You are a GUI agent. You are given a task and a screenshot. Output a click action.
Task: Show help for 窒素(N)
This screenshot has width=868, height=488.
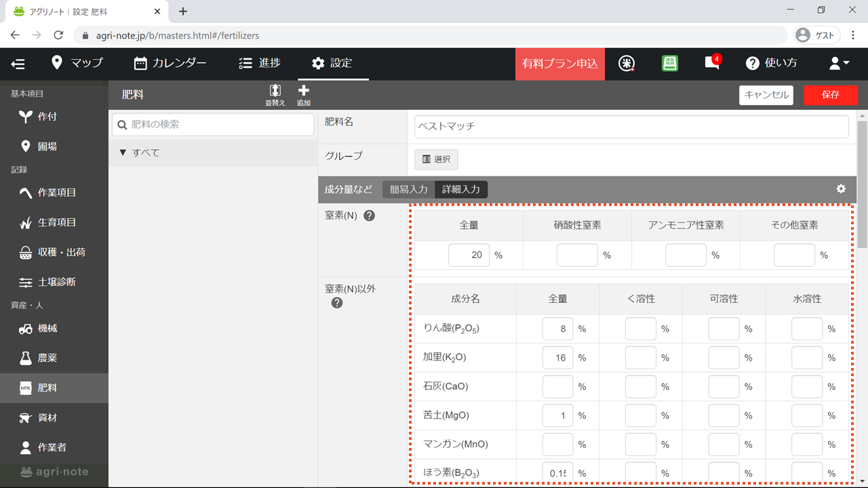pos(370,216)
